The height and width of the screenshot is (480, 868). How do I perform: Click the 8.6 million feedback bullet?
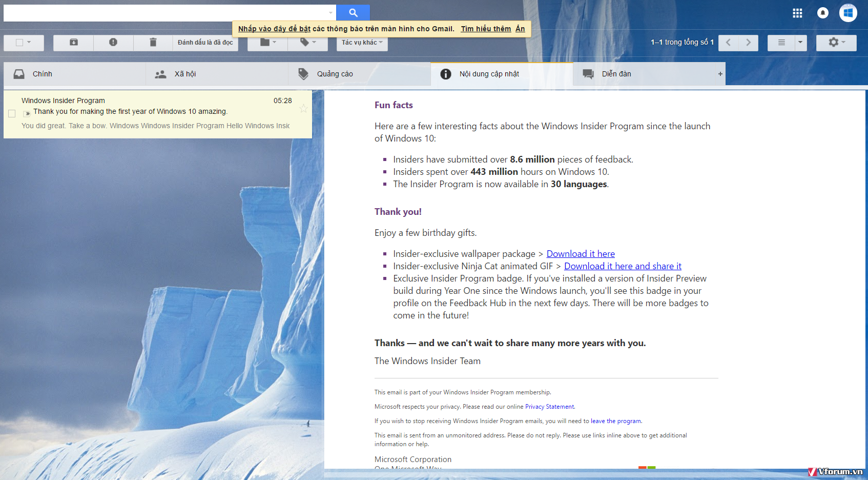pos(513,159)
